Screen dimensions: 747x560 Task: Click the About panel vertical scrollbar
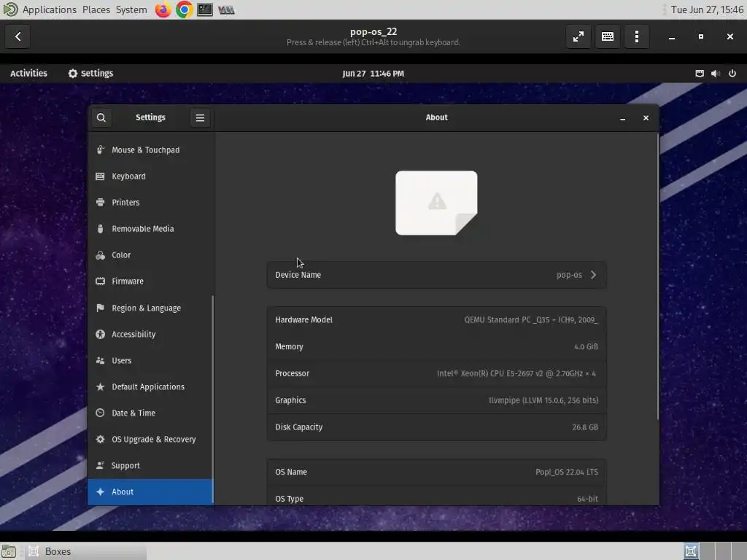[x=657, y=276]
